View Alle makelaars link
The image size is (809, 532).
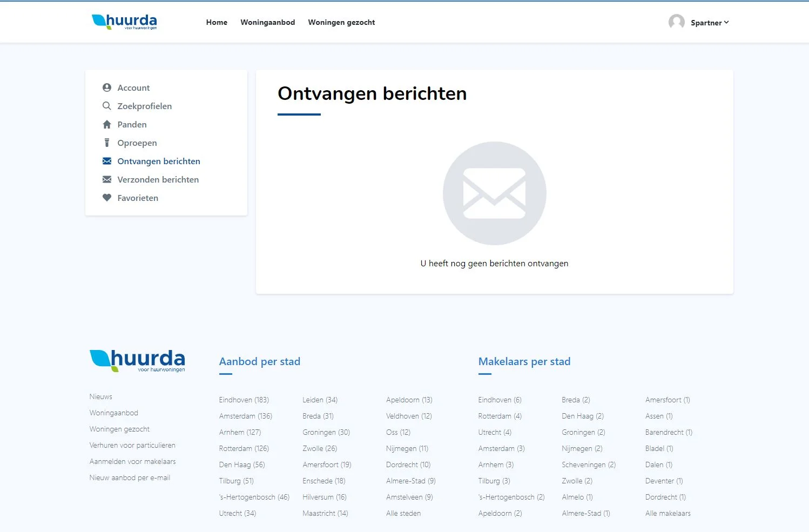pos(668,513)
